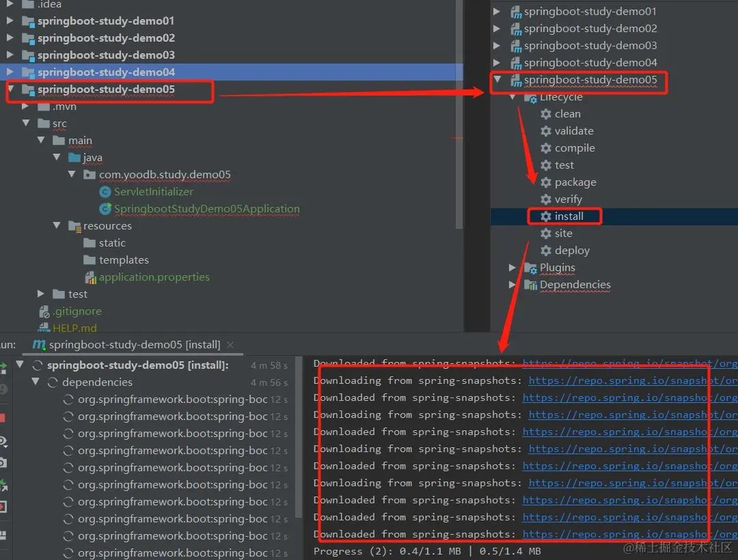Collapse the src folder
This screenshot has height=560, width=738.
tap(26, 123)
